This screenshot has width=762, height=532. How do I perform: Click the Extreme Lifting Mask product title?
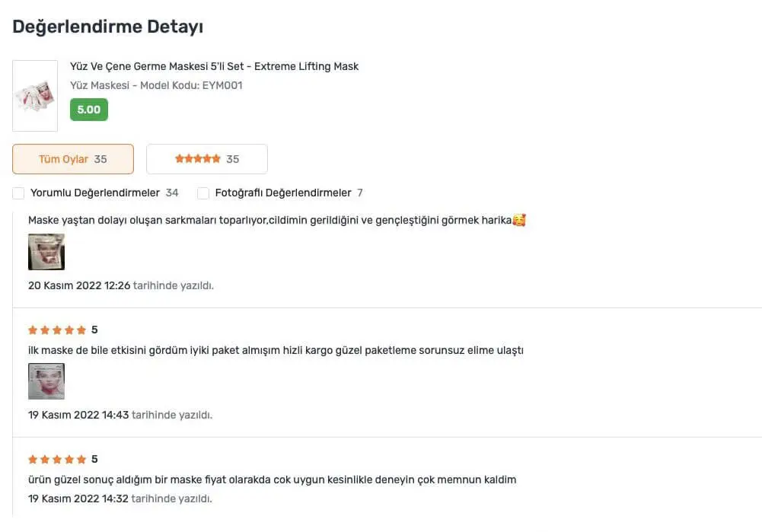pos(214,66)
